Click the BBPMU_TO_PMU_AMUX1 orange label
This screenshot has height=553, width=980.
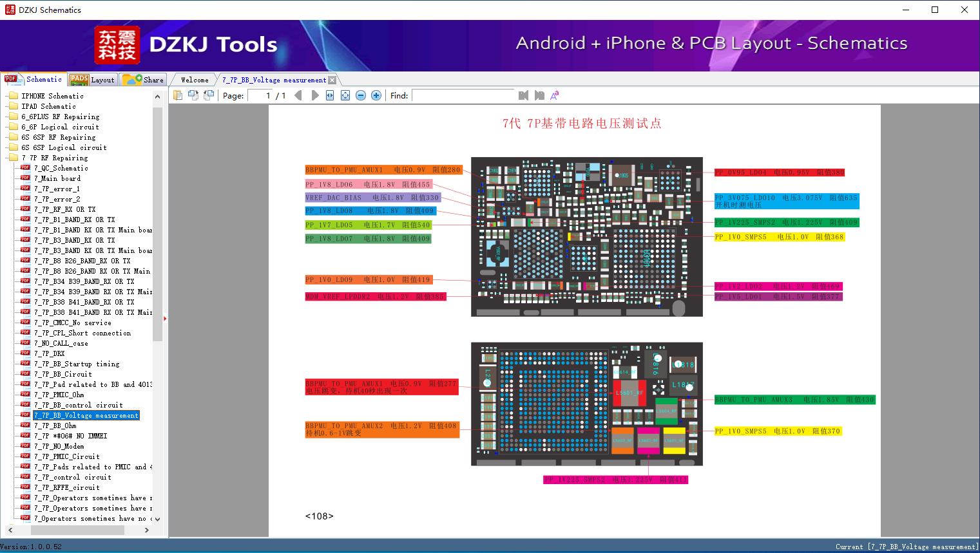[x=383, y=170]
